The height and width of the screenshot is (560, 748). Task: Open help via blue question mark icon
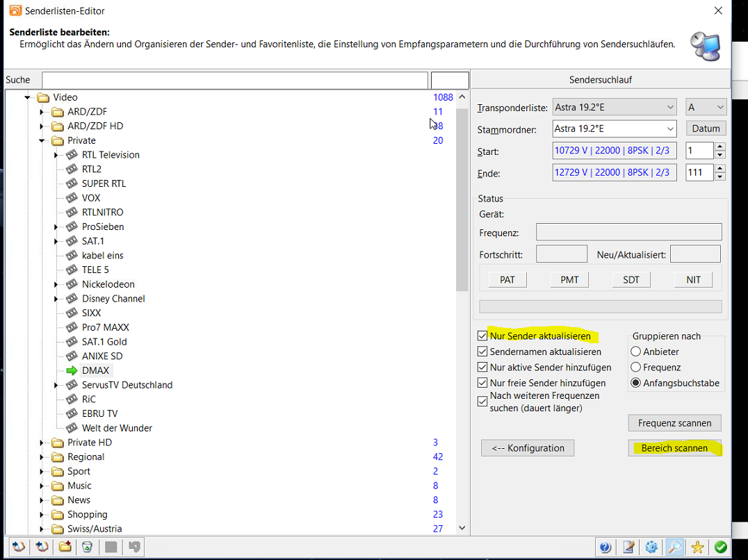click(x=605, y=547)
